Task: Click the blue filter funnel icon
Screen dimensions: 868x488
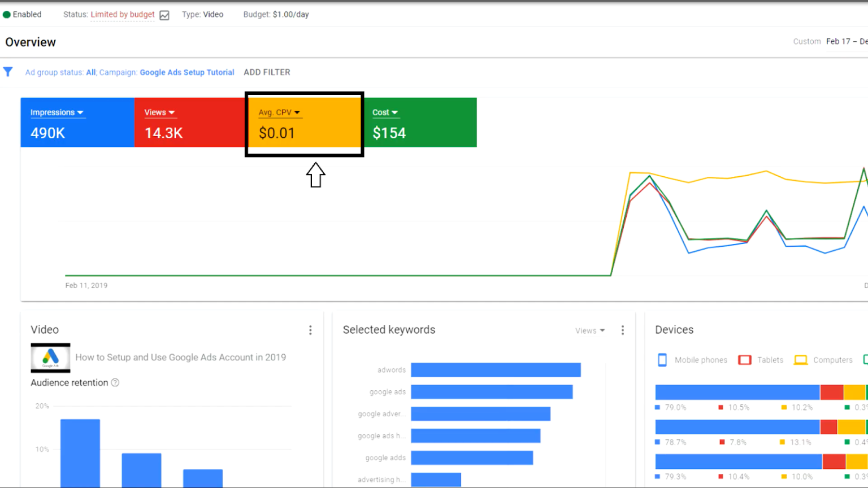Action: tap(8, 72)
